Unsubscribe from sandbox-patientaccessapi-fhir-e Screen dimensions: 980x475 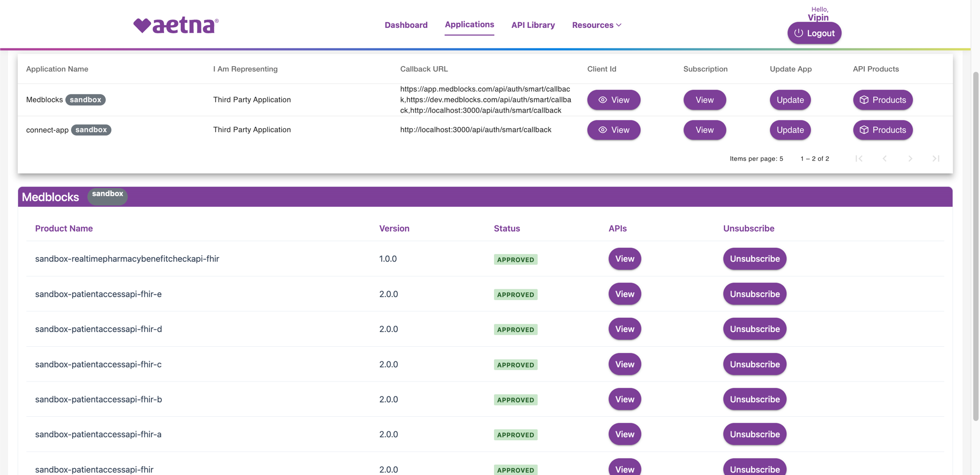tap(755, 294)
